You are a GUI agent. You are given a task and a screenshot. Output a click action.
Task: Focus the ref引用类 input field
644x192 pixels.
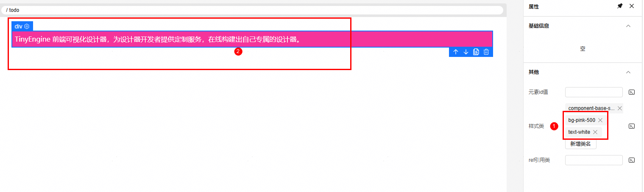coord(594,160)
